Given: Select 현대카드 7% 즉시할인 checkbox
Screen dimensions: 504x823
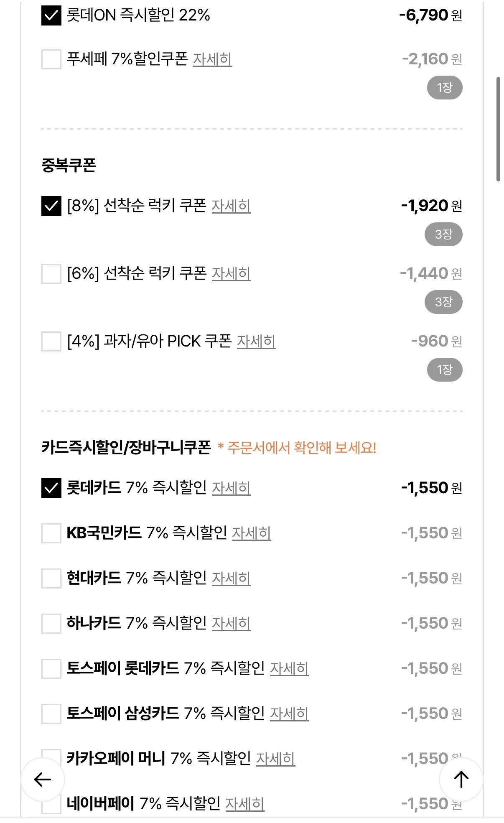Looking at the screenshot, I should pos(51,578).
